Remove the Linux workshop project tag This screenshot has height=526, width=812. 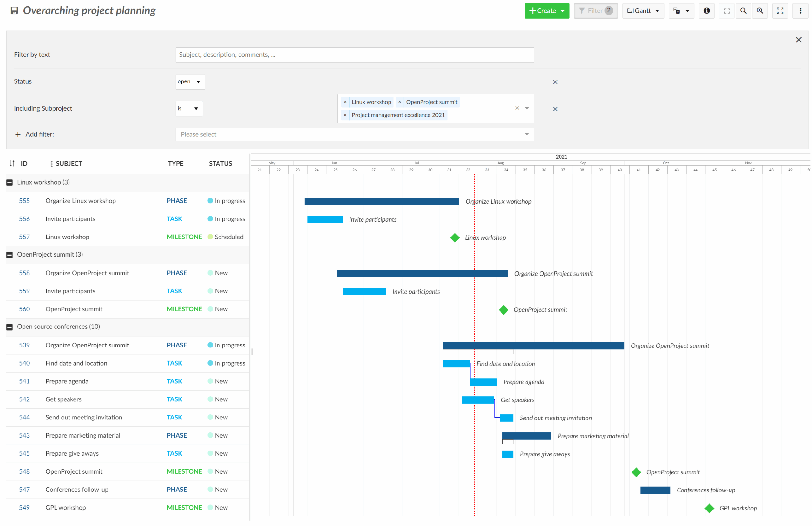pos(345,102)
